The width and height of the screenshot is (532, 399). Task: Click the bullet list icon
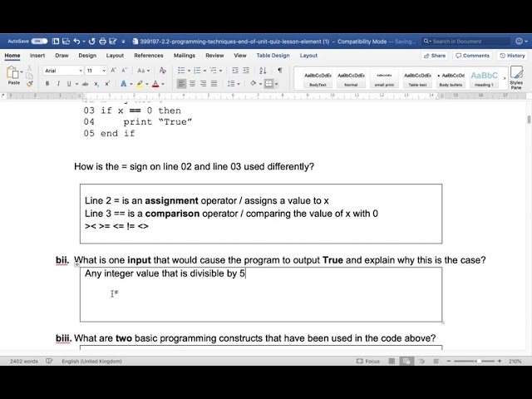(x=181, y=71)
